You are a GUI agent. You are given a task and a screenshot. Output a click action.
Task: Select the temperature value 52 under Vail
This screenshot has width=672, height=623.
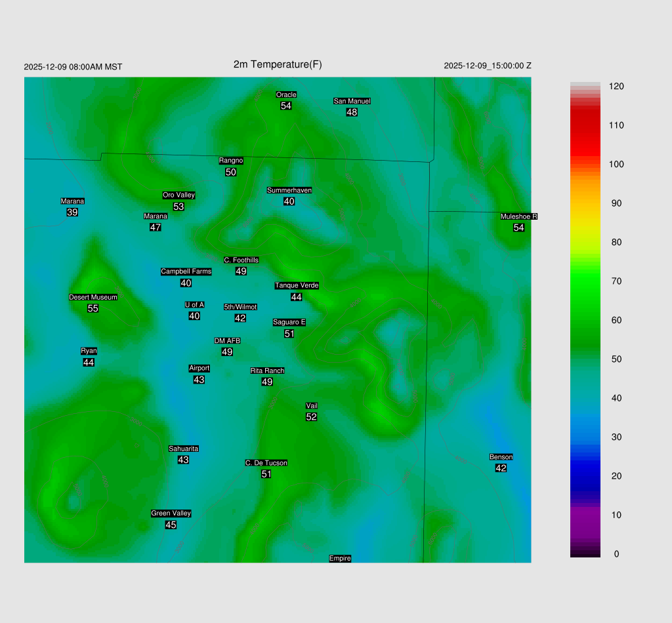[312, 417]
